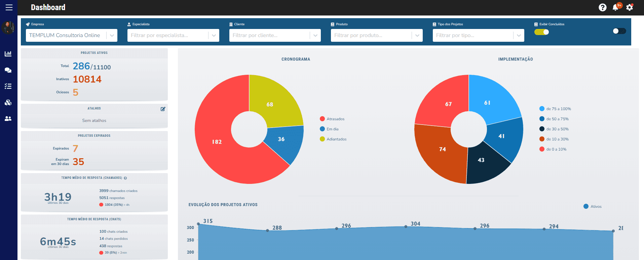Image resolution: width=644 pixels, height=260 pixels.
Task: Click inactive projects count 10814
Action: (x=87, y=79)
